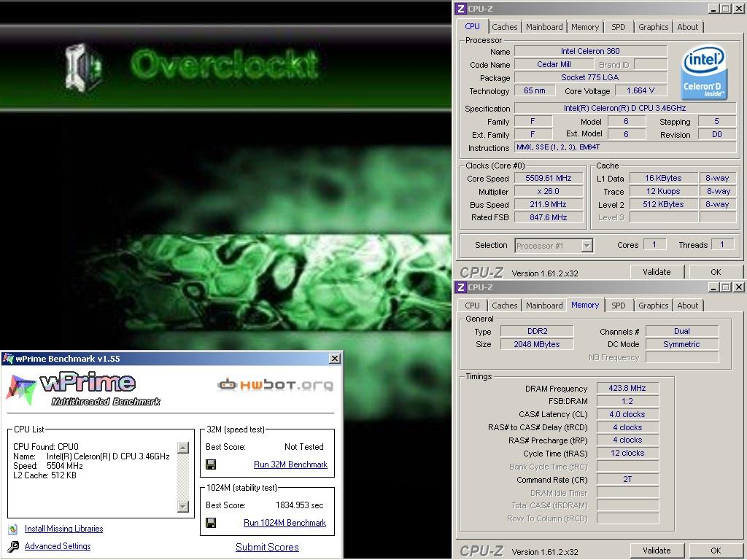747x560 pixels.
Task: Select Memory tab in bottom CPU-Z
Action: coord(585,305)
